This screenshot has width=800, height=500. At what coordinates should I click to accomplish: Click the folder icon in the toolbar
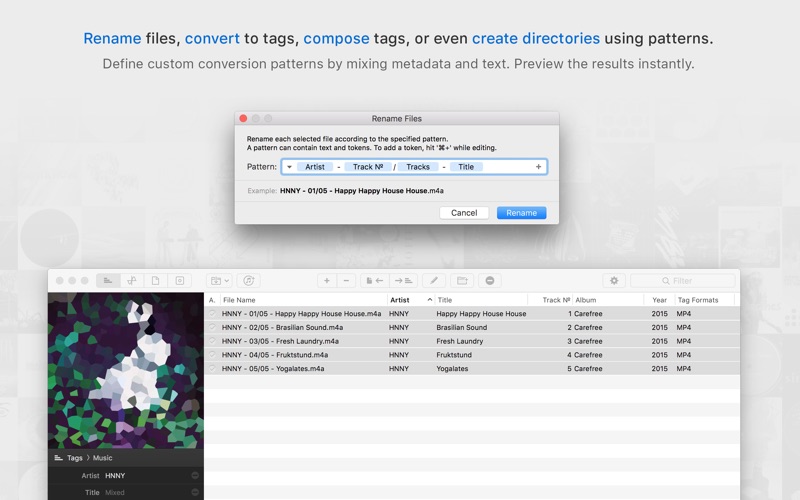(x=461, y=281)
